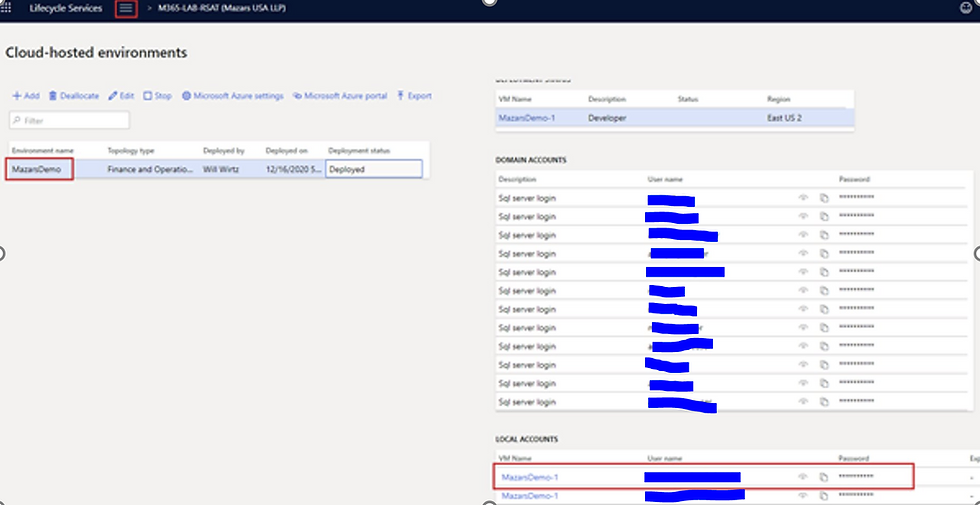Sort by Deployed on column
The width and height of the screenshot is (980, 505).
286,151
